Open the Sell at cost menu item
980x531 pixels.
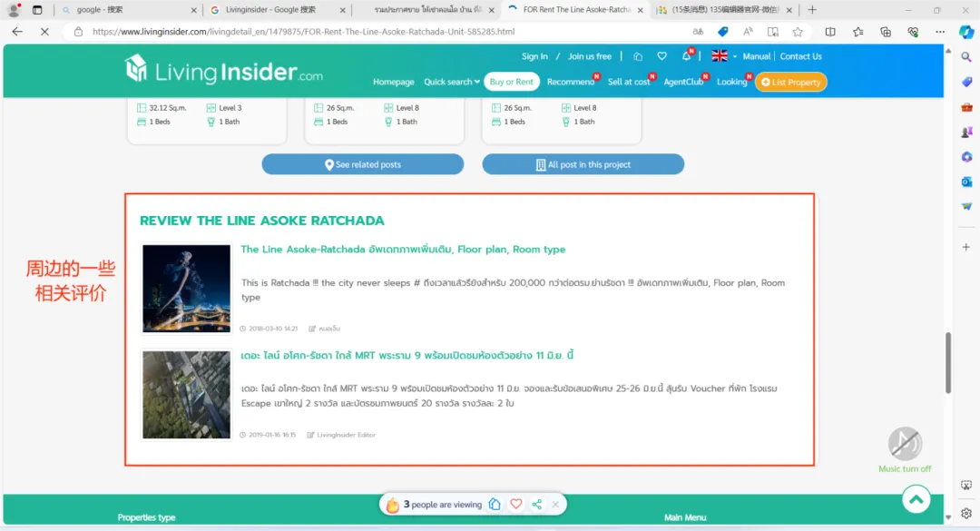tap(629, 82)
